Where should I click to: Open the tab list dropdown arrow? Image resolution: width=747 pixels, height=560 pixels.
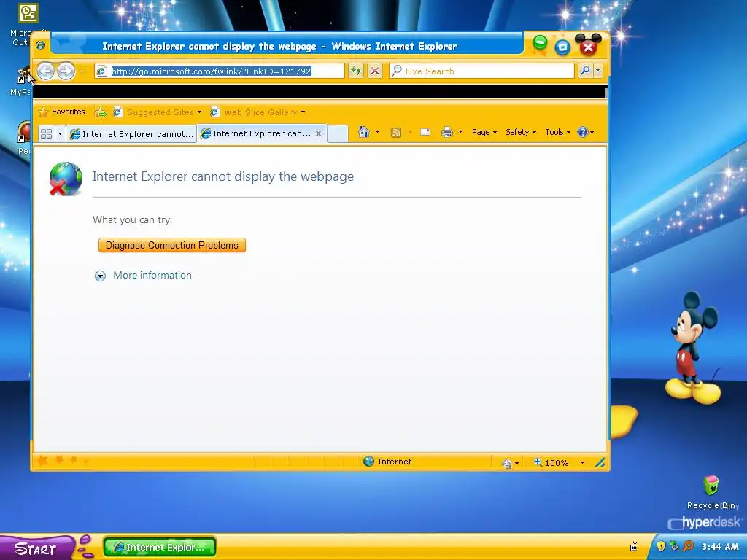pyautogui.click(x=60, y=134)
